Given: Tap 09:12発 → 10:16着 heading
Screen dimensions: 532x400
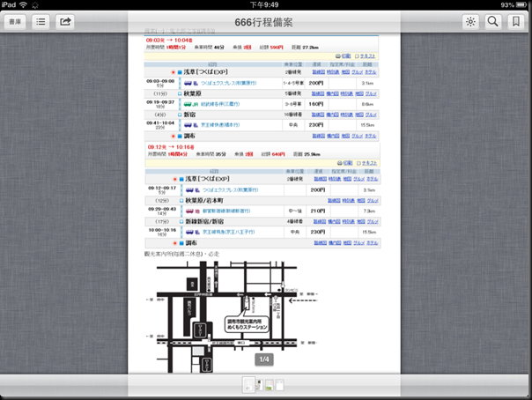Looking at the screenshot, I should coord(171,147).
